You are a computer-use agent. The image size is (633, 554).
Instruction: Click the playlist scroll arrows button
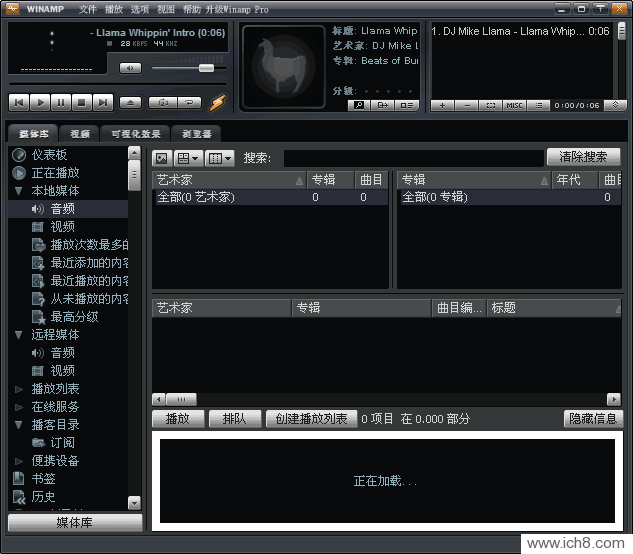[615, 105]
